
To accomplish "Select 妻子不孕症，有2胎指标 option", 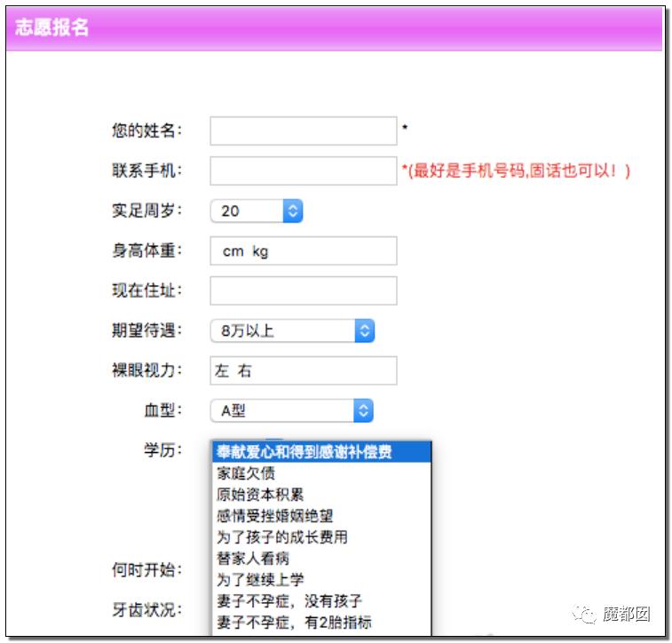I will (x=321, y=622).
